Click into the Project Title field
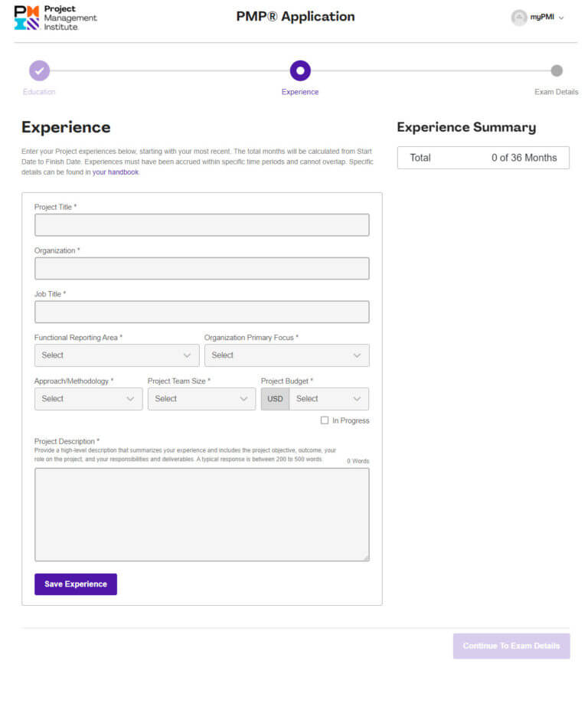588x703 pixels. coord(201,225)
